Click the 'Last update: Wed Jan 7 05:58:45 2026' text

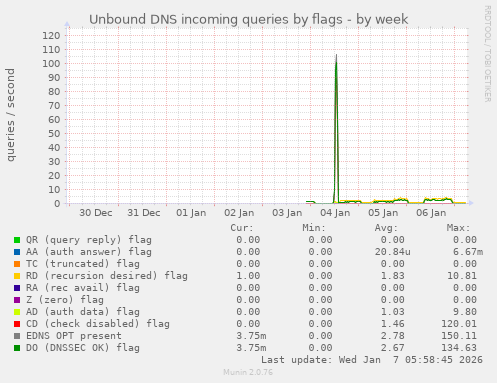pyautogui.click(x=372, y=360)
